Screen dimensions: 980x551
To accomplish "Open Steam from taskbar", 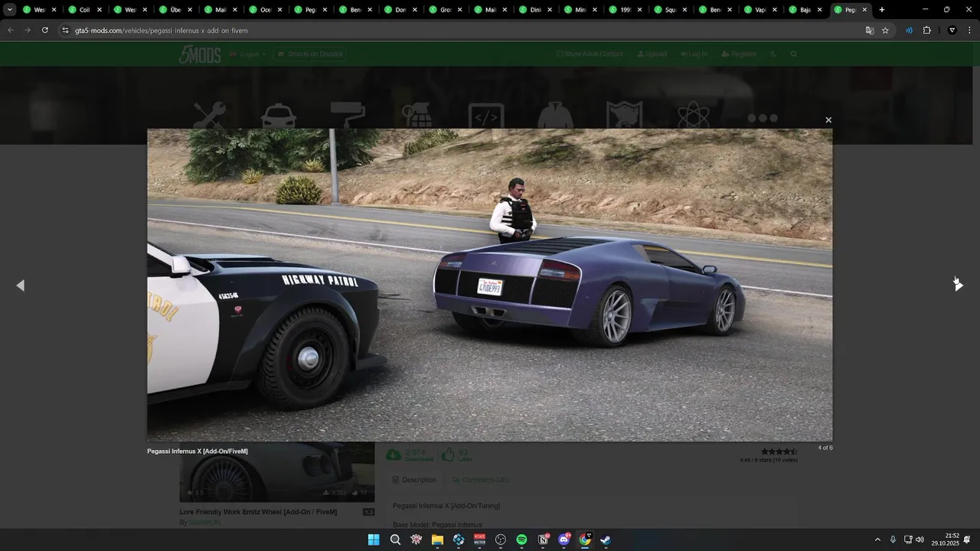I will pyautogui.click(x=606, y=540).
